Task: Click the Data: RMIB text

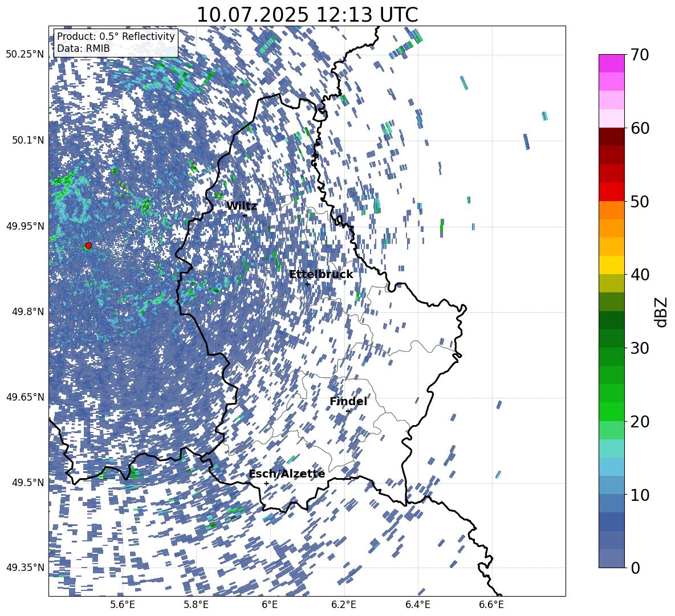Action: [83, 48]
